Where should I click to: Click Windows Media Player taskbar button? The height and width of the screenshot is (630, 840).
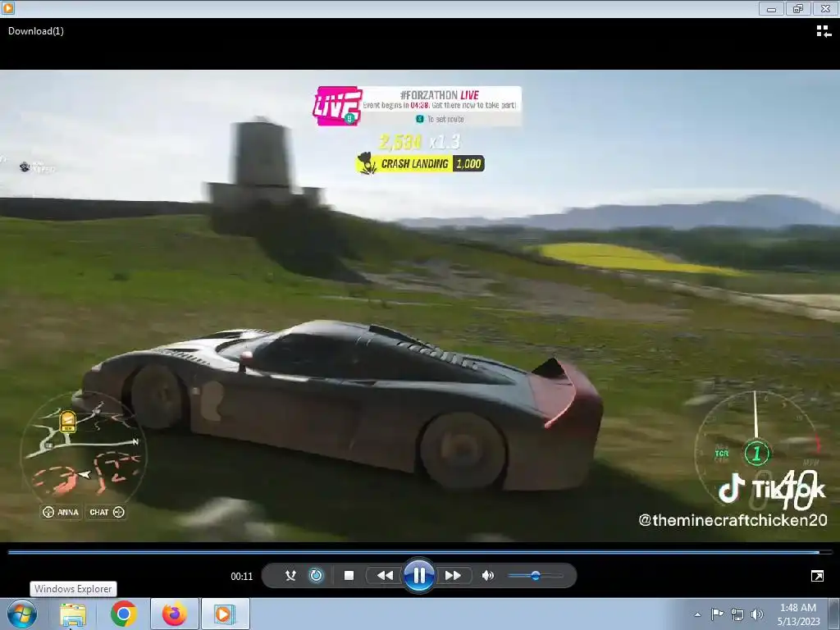coord(225,614)
